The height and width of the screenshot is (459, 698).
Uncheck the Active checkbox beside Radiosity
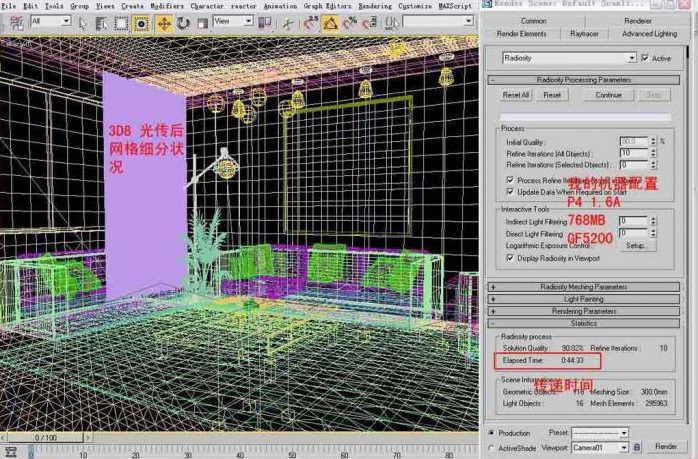[x=644, y=58]
